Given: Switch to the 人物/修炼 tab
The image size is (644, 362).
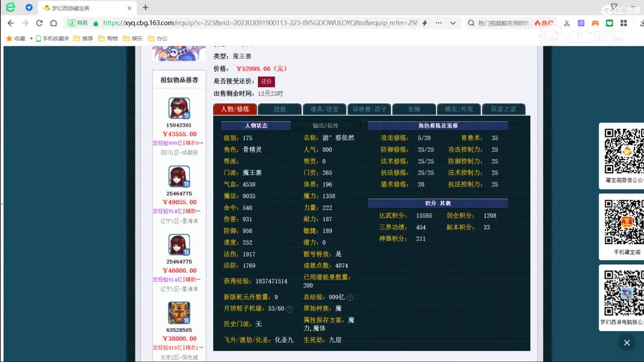Looking at the screenshot, I should [235, 109].
